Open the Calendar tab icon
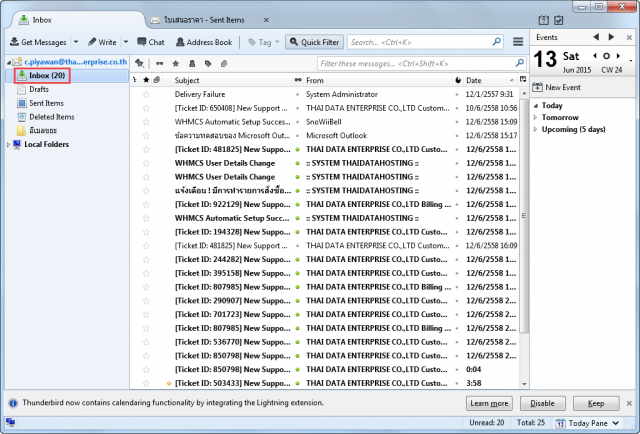Screen dimensions: 640x434 (x=543, y=20)
